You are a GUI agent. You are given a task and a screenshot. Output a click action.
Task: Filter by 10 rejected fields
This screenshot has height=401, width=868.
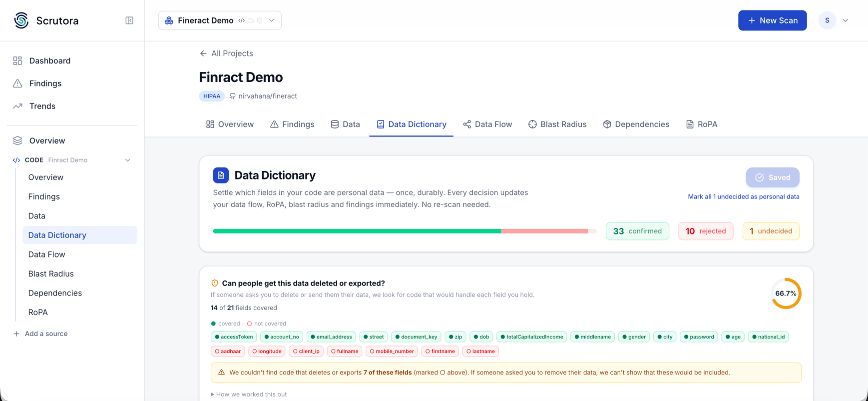point(706,231)
